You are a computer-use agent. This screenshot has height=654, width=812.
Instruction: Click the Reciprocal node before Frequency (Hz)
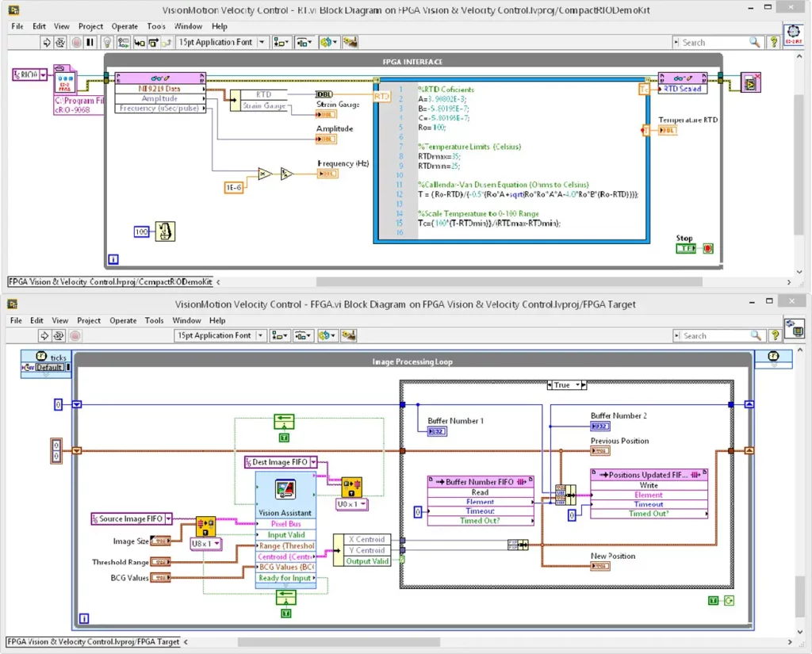287,174
